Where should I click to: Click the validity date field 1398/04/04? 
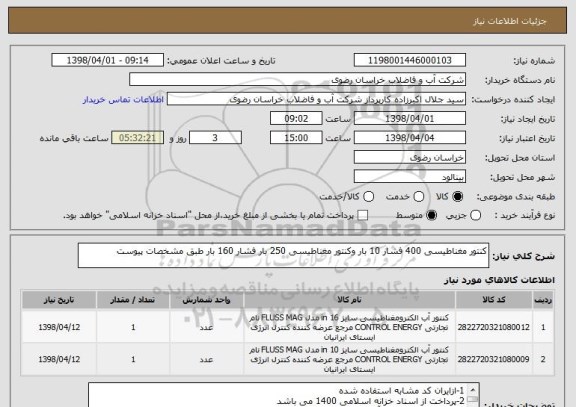point(410,138)
